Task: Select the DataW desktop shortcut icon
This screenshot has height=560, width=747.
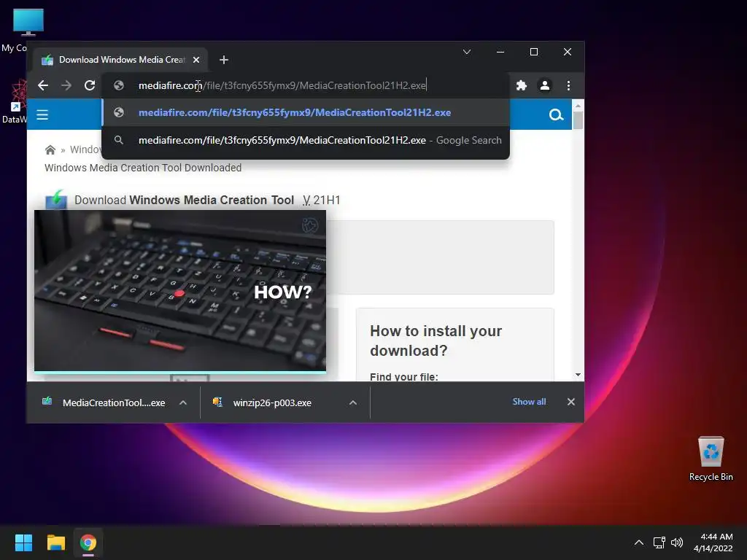Action: click(x=16, y=101)
